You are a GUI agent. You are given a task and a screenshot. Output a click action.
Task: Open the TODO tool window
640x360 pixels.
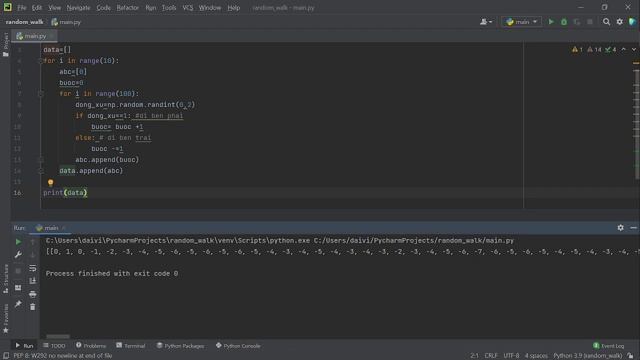pyautogui.click(x=54, y=346)
